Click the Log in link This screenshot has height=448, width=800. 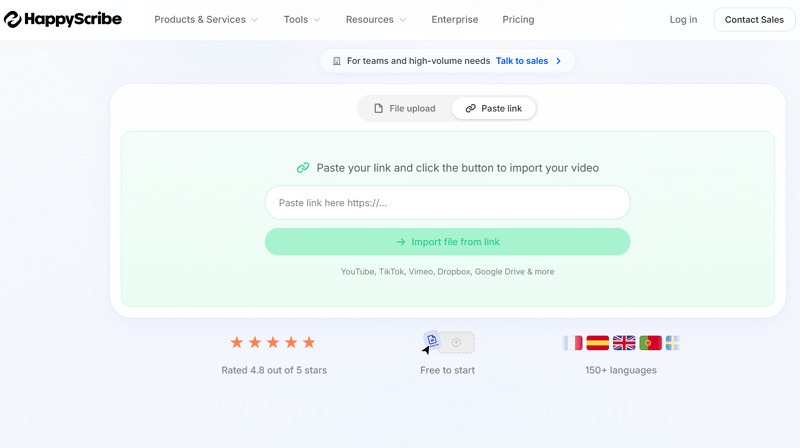coord(683,19)
